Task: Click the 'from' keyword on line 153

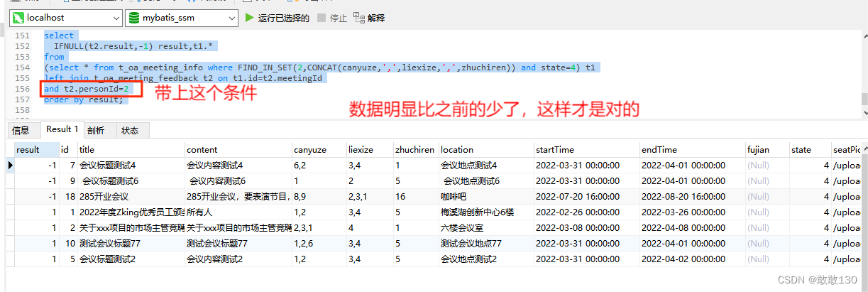Action: coord(54,57)
